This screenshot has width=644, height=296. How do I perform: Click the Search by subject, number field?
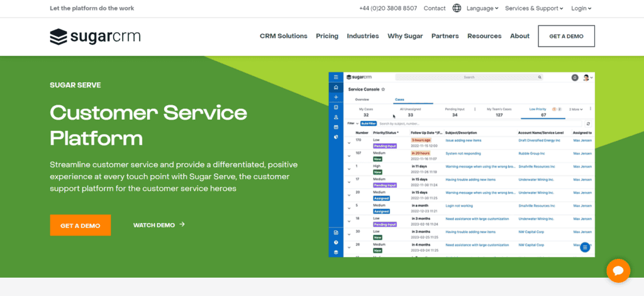point(480,123)
